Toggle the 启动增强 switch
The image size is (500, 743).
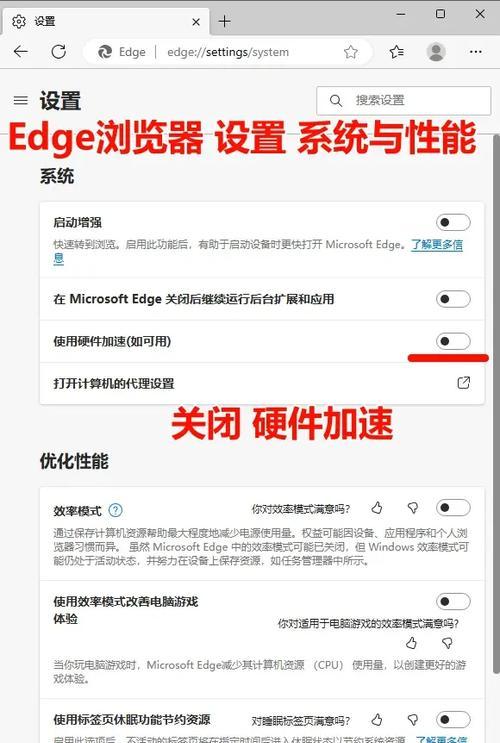pos(453,222)
